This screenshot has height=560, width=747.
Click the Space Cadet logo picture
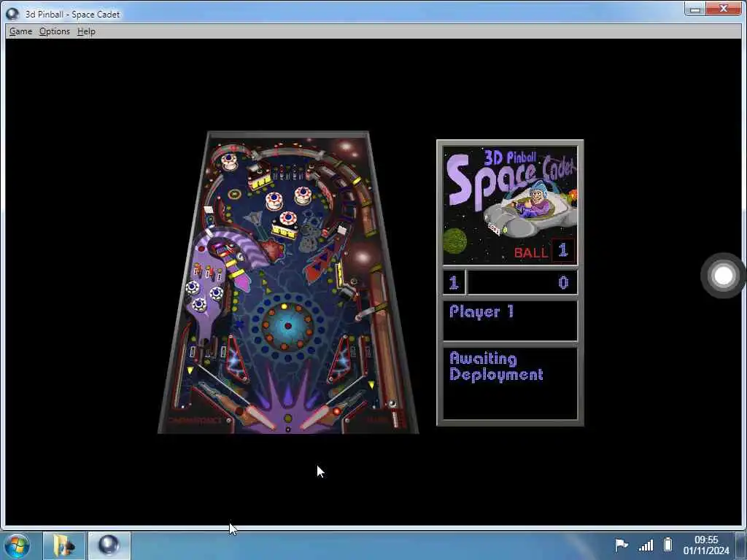point(510,205)
